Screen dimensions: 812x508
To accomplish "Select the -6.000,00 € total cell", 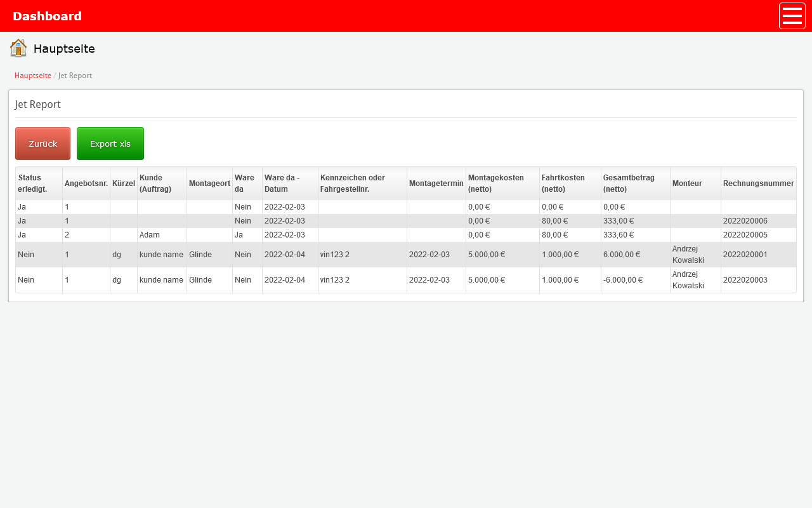I will pos(623,280).
